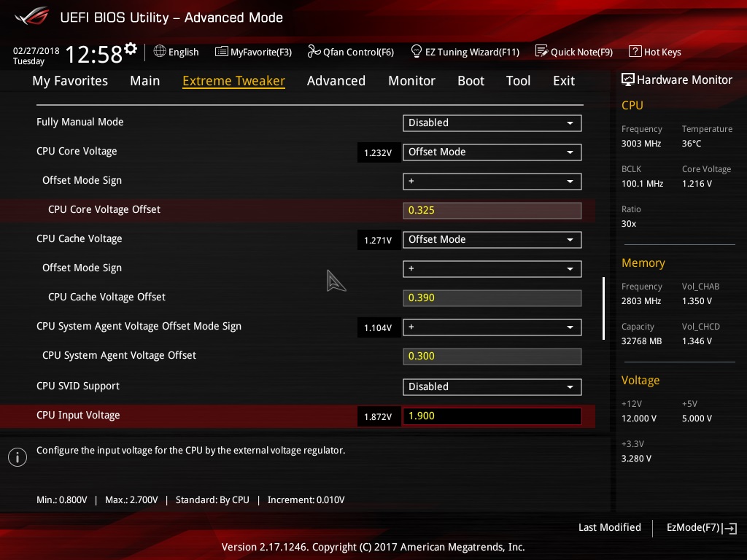Click the 1.872V input voltage reading
Image resolution: width=747 pixels, height=560 pixels.
[378, 416]
